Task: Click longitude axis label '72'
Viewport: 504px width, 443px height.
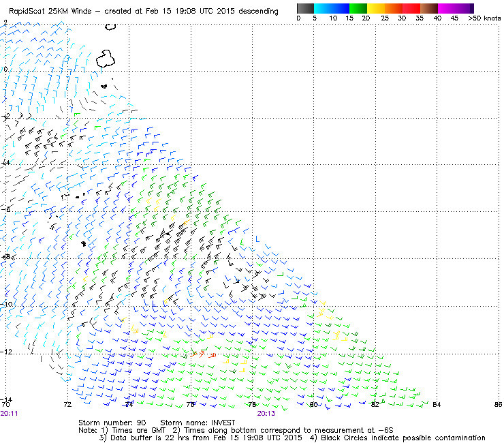Action: point(67,404)
